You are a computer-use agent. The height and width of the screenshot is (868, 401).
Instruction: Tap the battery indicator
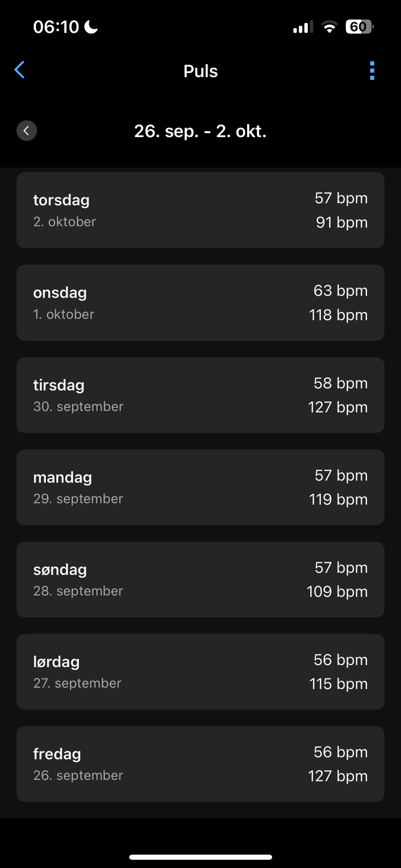[x=359, y=27]
